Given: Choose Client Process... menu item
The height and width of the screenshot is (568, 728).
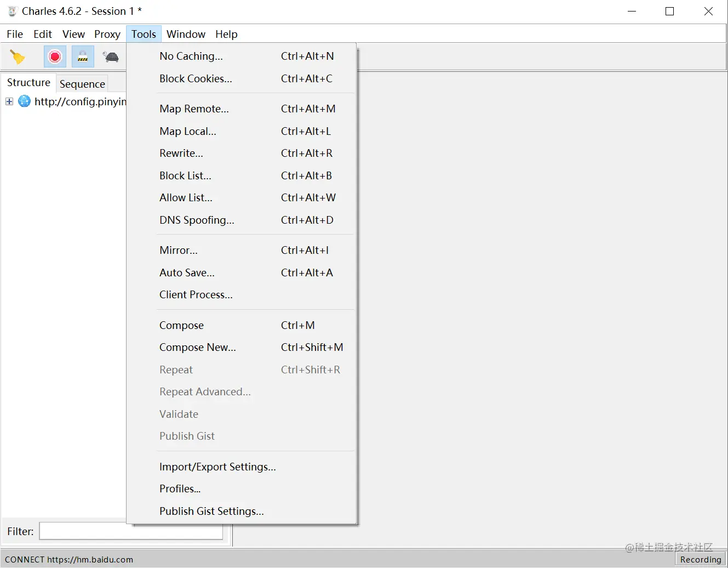Looking at the screenshot, I should coord(242,294).
